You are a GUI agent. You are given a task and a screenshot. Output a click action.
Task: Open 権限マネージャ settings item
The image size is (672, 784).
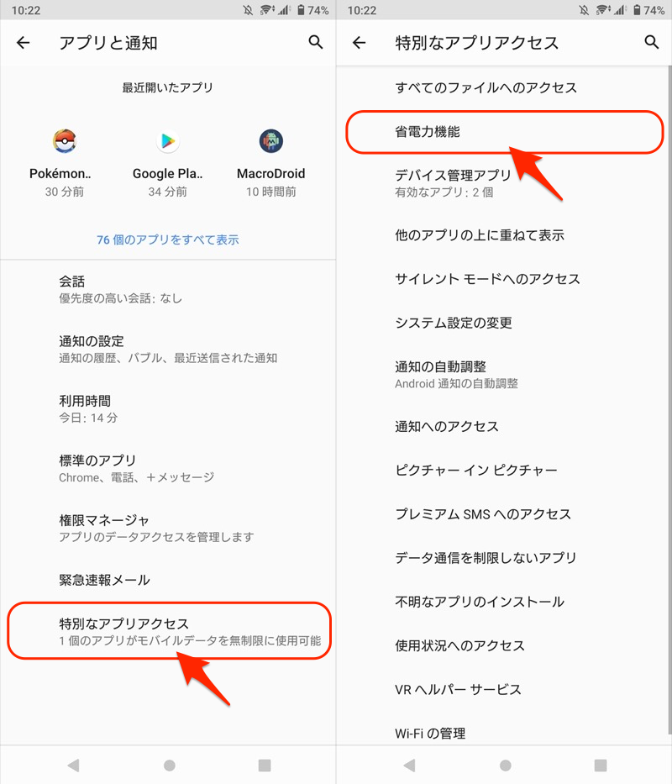168,528
